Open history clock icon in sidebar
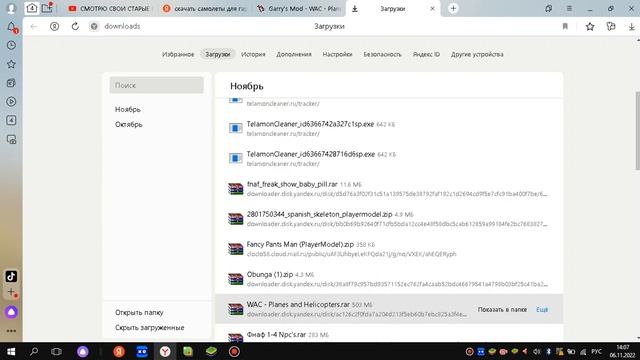The width and height of the screenshot is (640, 360). tap(11, 45)
